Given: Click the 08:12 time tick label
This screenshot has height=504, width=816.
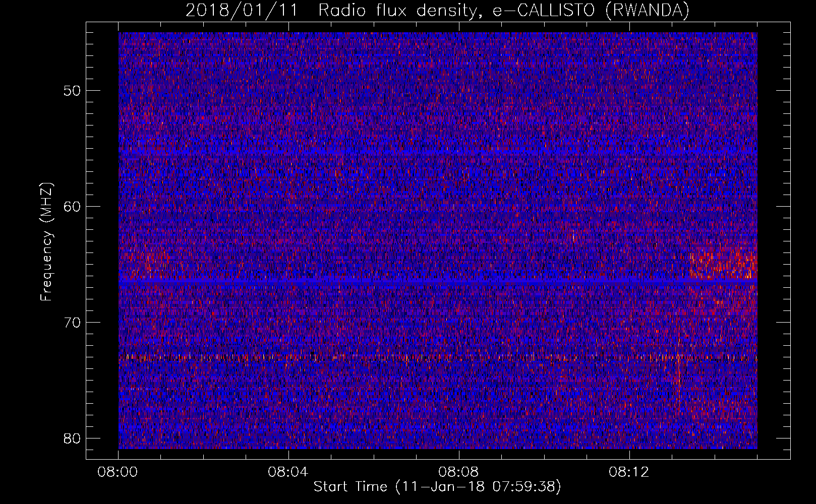Looking at the screenshot, I should point(629,472).
